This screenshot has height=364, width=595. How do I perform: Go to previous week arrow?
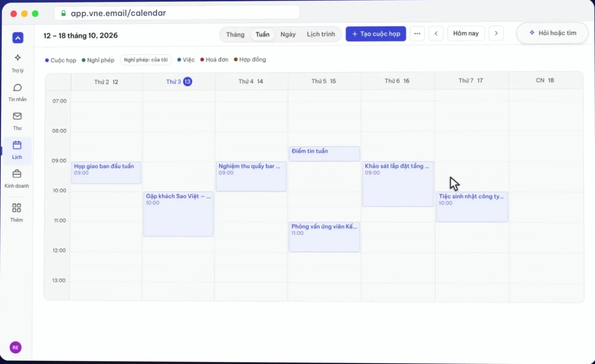tap(436, 33)
